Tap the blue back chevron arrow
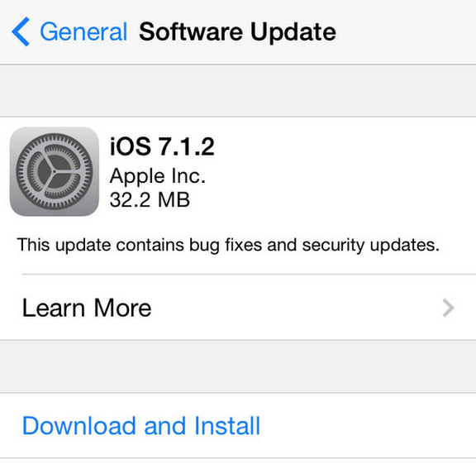This screenshot has width=476, height=469. [21, 31]
